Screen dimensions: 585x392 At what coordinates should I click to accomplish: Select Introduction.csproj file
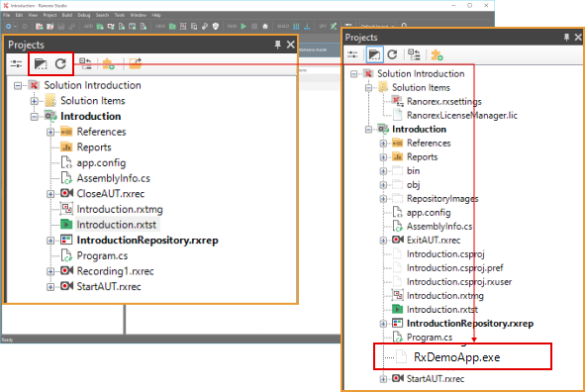pyautogui.click(x=445, y=254)
